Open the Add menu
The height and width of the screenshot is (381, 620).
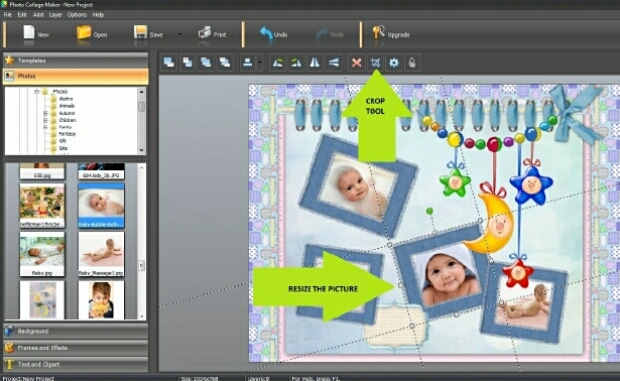pyautogui.click(x=38, y=15)
